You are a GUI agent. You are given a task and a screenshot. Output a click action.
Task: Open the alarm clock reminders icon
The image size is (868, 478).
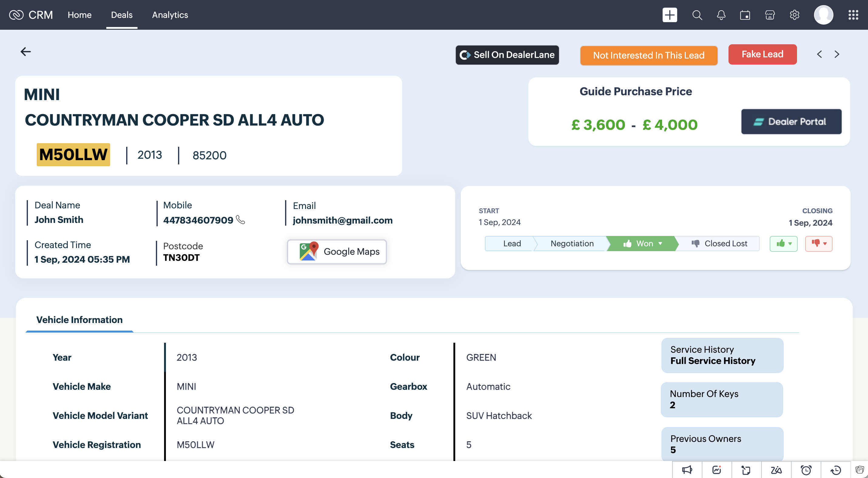click(x=806, y=470)
